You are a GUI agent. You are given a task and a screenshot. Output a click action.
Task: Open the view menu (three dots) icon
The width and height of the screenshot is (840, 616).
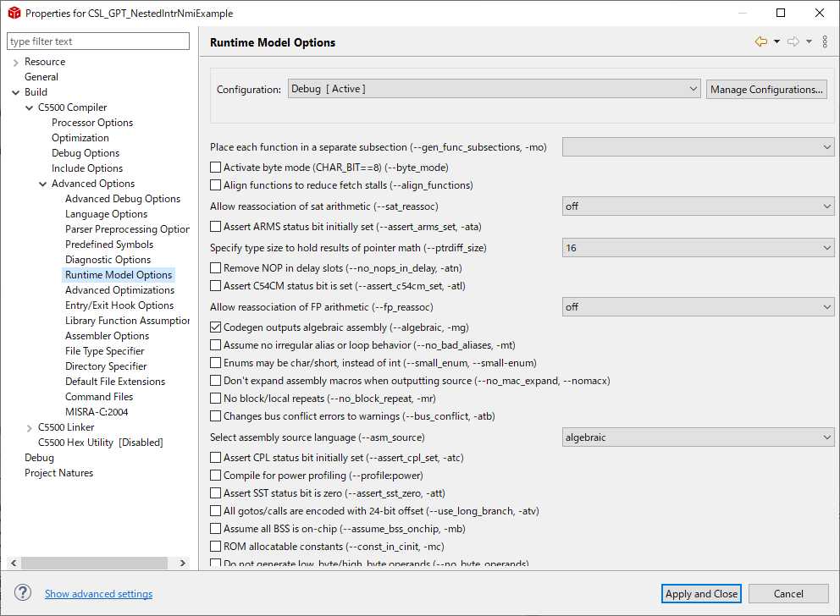(x=825, y=41)
